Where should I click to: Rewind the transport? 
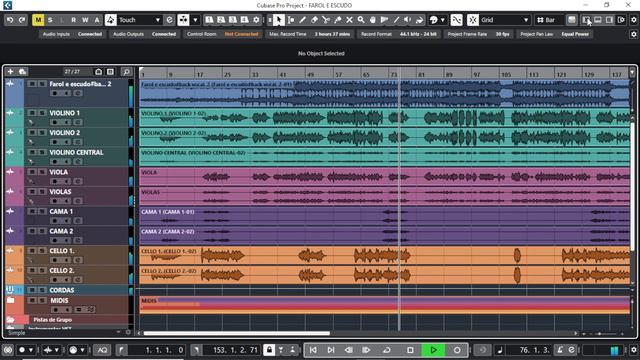pyautogui.click(x=349, y=350)
